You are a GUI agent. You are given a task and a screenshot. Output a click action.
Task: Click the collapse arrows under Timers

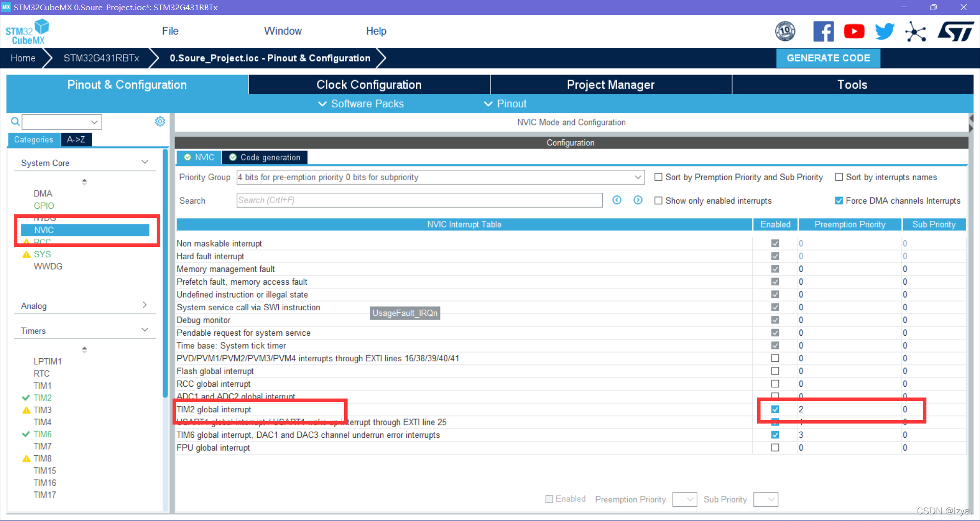pos(84,350)
